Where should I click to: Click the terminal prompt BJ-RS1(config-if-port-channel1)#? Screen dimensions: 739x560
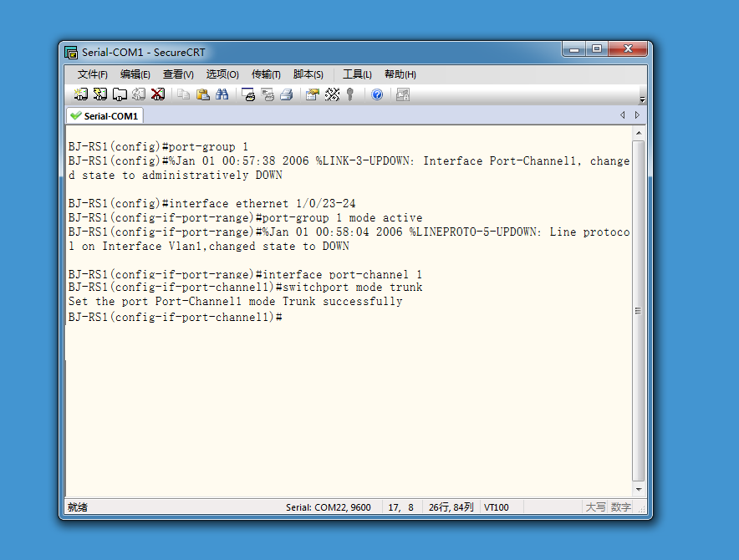(x=176, y=318)
